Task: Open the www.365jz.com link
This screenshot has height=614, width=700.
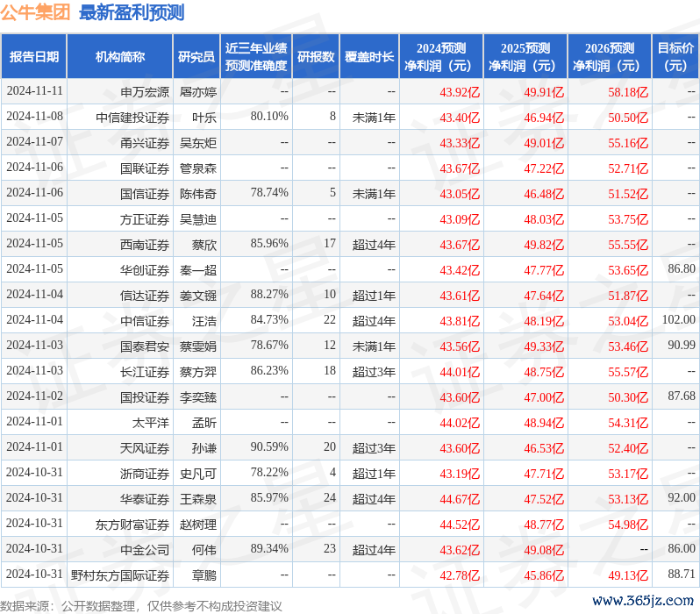Action: (x=643, y=601)
